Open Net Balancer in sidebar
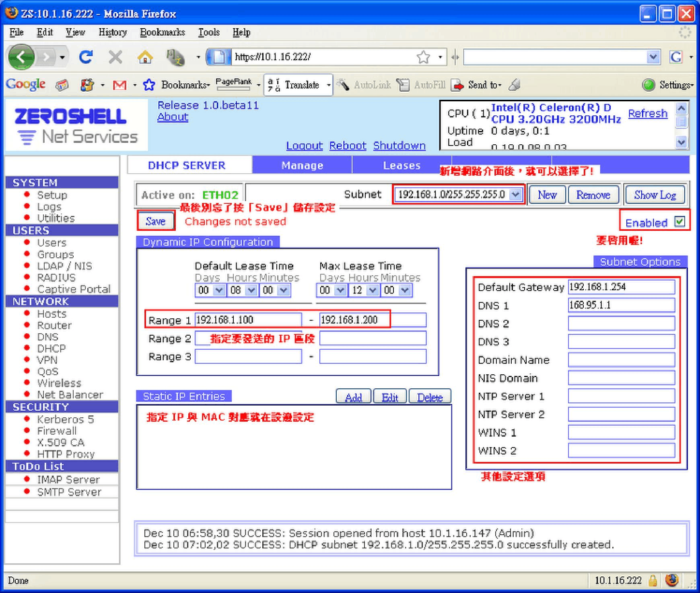The height and width of the screenshot is (593, 700). coord(70,395)
